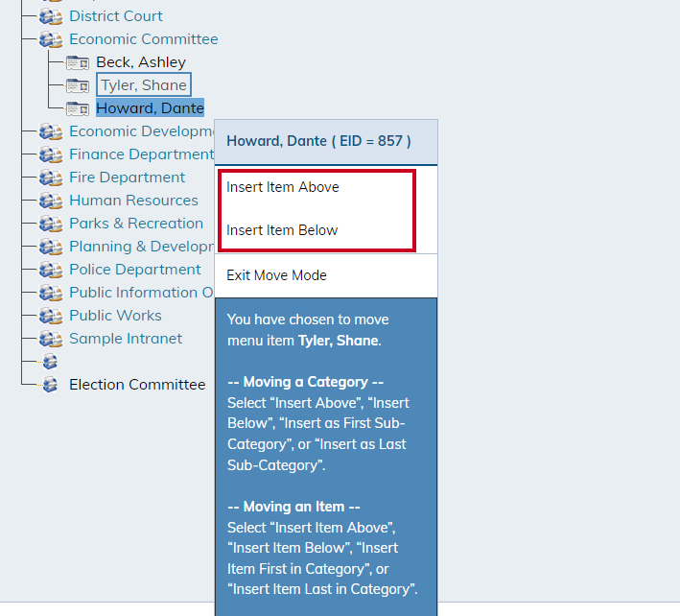Click the Human Resources category icon
This screenshot has width=680, height=616.
click(51, 201)
